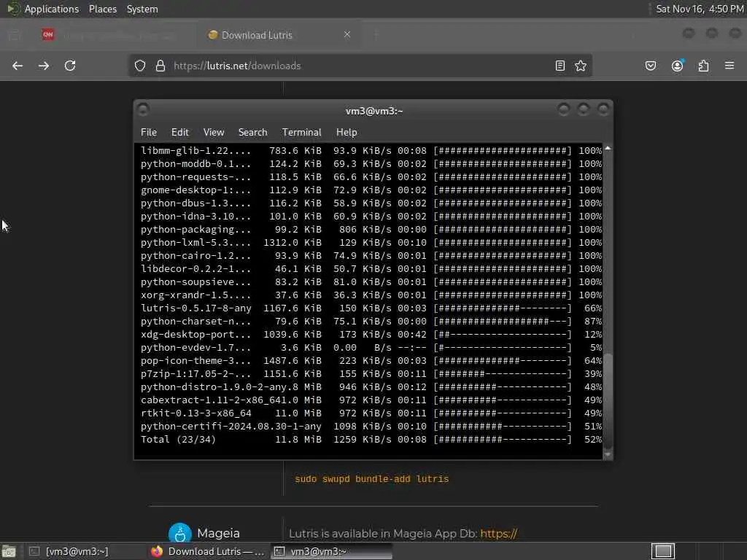Open the terminal View menu
This screenshot has height=560, width=747.
[214, 133]
